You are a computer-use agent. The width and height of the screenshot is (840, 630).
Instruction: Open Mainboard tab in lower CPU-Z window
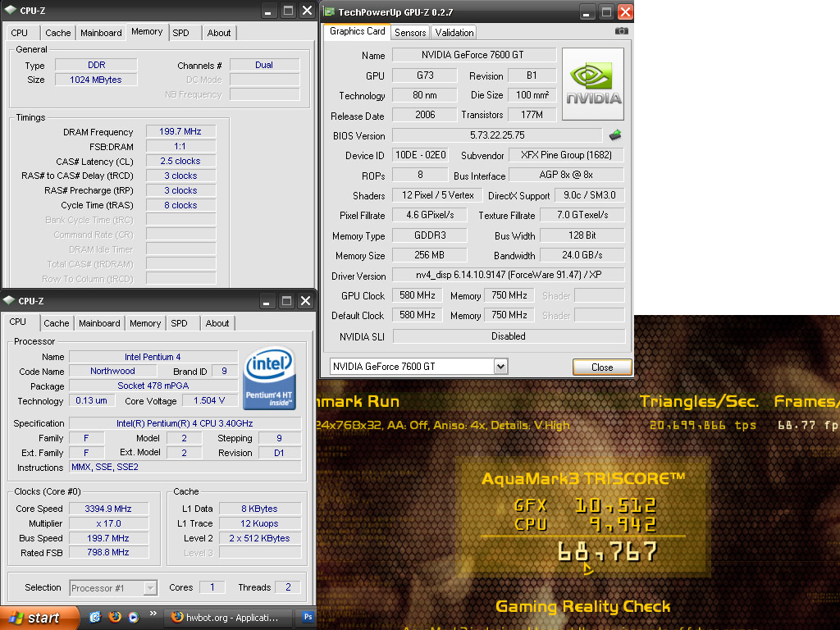pyautogui.click(x=99, y=323)
